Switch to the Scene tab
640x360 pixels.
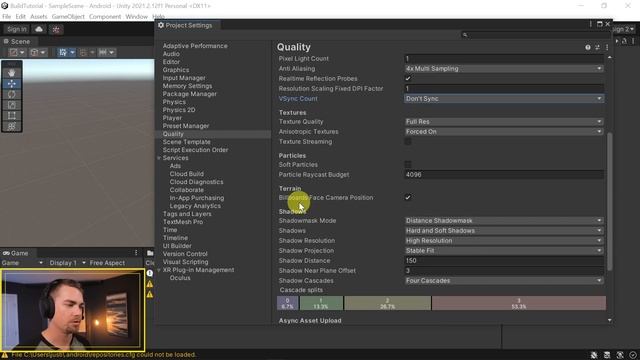click(17, 42)
